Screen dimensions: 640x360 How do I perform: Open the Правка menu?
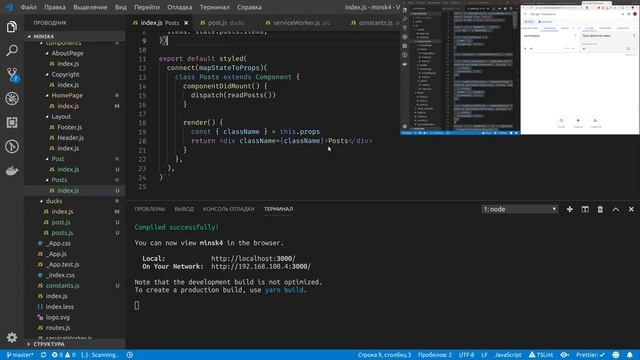coord(55,7)
